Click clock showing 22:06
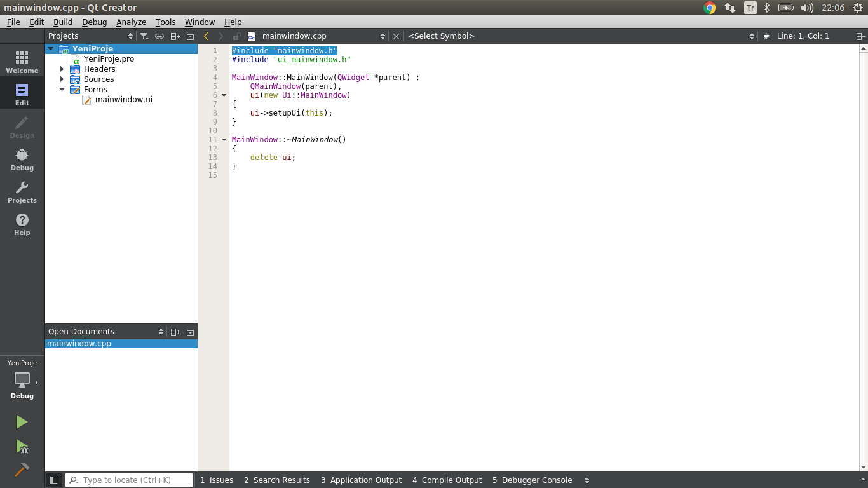Screen dimensions: 868x488 (833, 8)
